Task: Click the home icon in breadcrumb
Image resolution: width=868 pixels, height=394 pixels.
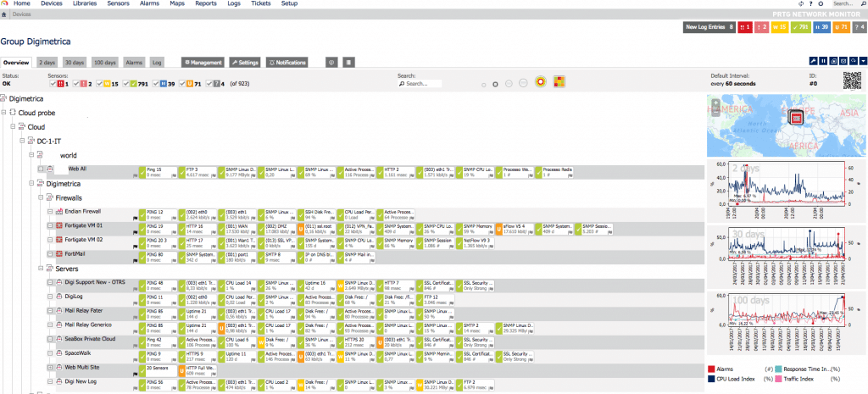Action: pos(4,14)
